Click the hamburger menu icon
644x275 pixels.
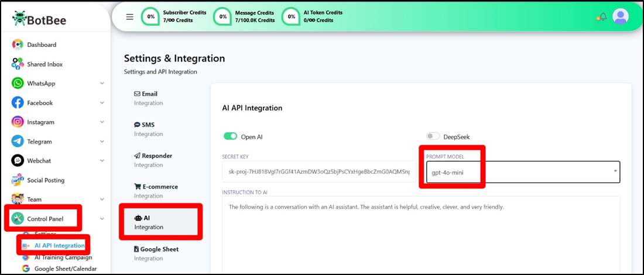130,16
